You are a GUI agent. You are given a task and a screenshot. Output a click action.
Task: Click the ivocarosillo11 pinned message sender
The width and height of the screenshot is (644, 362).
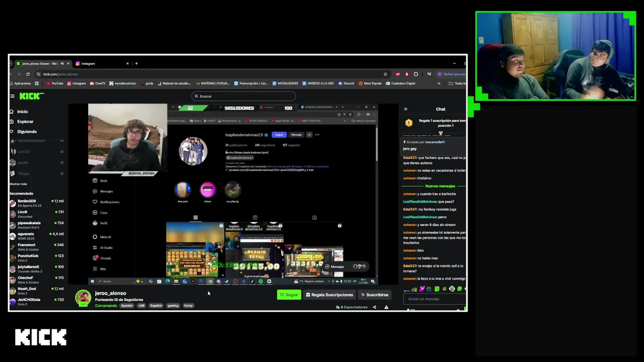click(x=435, y=142)
